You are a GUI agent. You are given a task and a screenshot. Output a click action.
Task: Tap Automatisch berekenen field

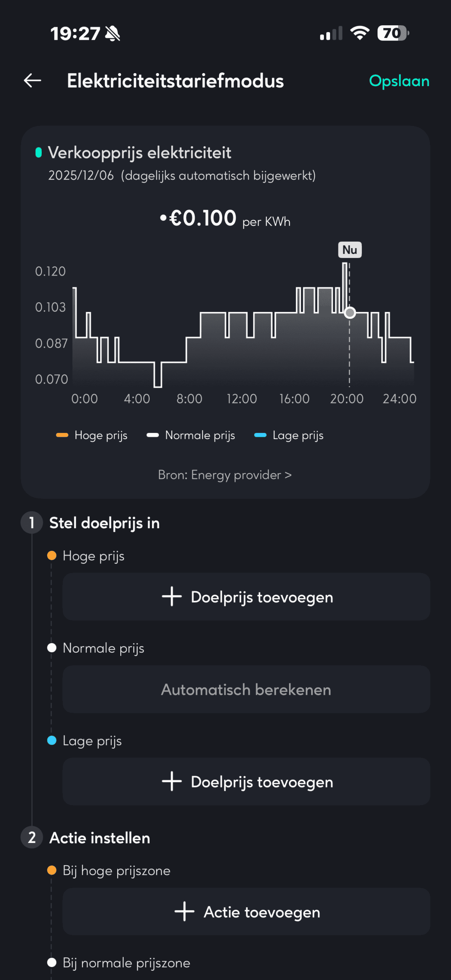246,689
